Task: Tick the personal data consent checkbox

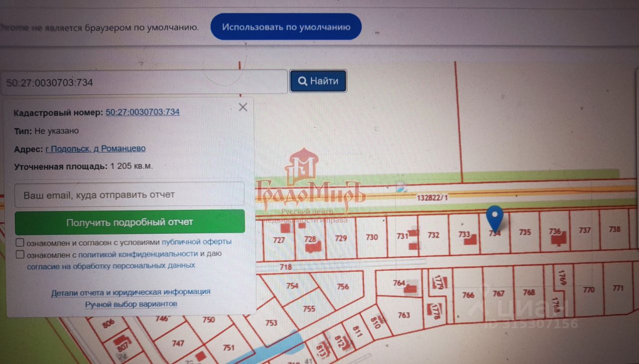Action: [x=20, y=254]
